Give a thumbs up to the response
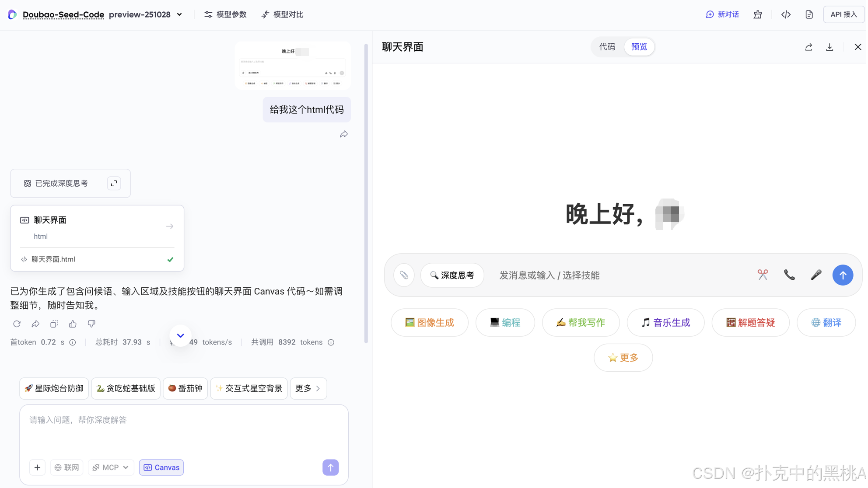The height and width of the screenshot is (488, 868). [x=73, y=324]
